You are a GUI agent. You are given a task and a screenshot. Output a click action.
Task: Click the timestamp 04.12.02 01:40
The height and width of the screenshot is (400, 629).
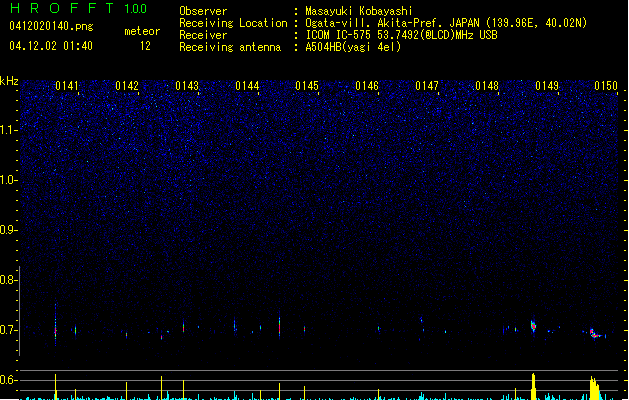point(51,46)
